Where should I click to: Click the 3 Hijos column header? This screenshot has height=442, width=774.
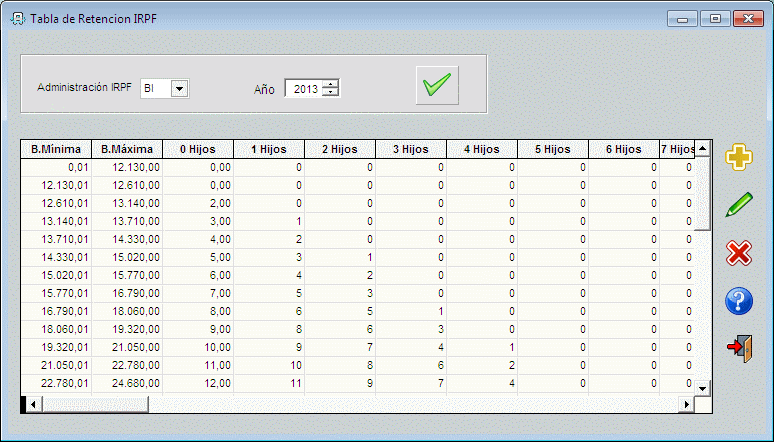(411, 149)
